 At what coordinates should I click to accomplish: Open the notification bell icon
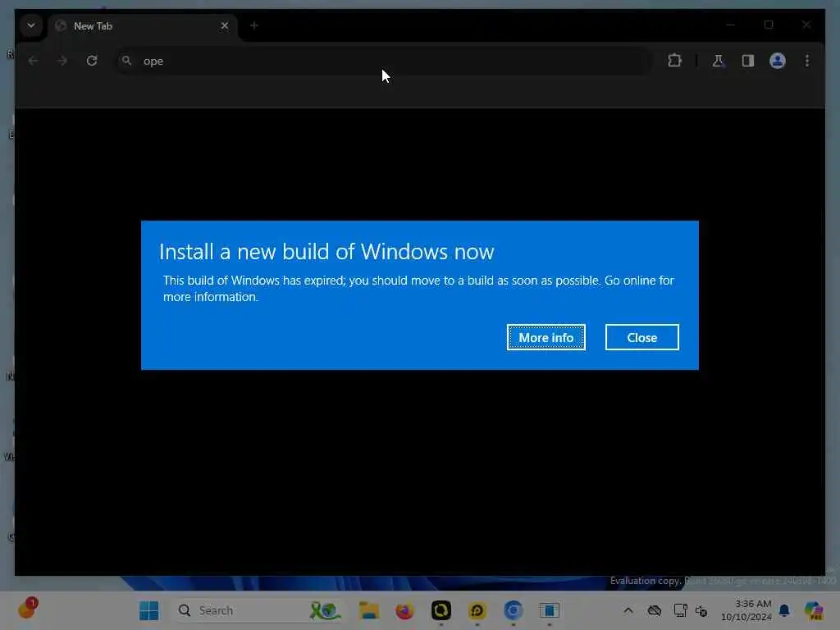(784, 610)
